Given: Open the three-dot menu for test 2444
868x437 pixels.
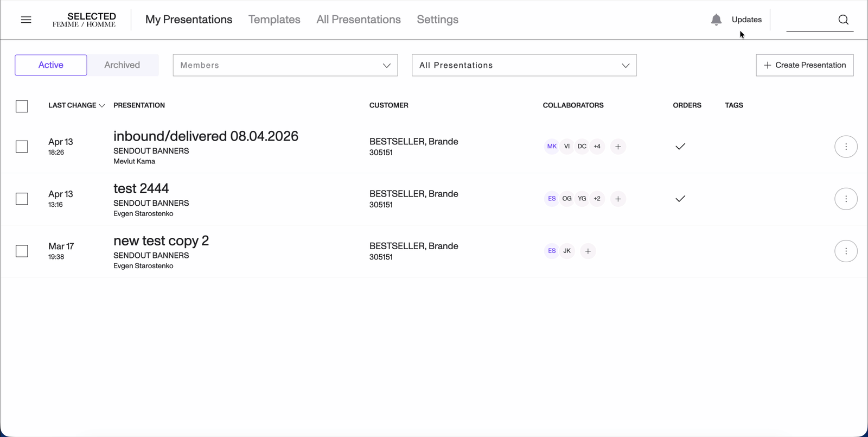Looking at the screenshot, I should [x=846, y=199].
